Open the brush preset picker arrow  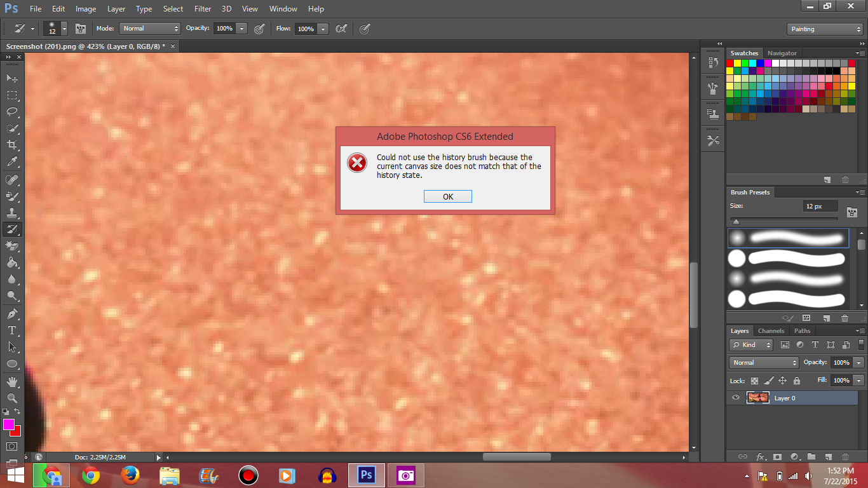pos(64,29)
